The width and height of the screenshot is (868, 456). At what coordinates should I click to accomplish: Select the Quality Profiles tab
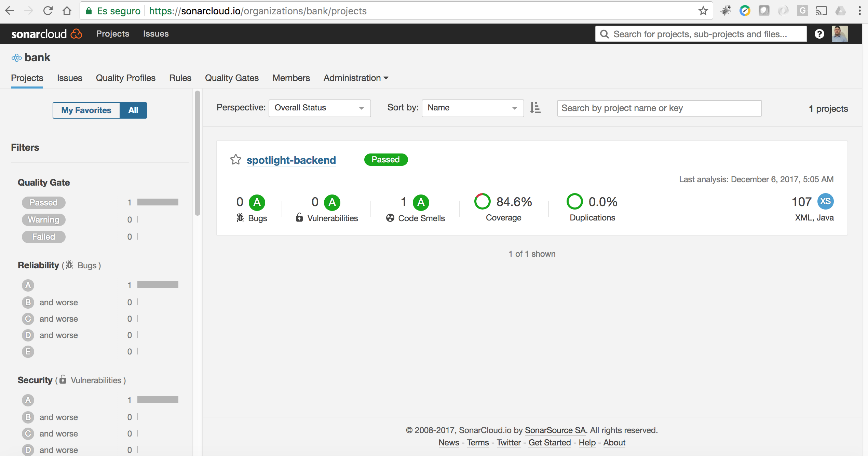coord(126,78)
